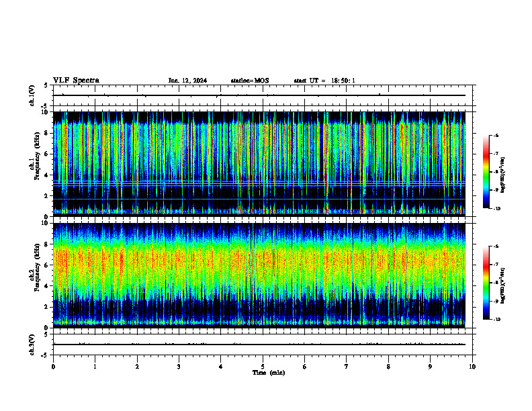Screen dimensions: 532x411
Task: Click the ch.1 spectrogram color bar
Action: coord(486,172)
